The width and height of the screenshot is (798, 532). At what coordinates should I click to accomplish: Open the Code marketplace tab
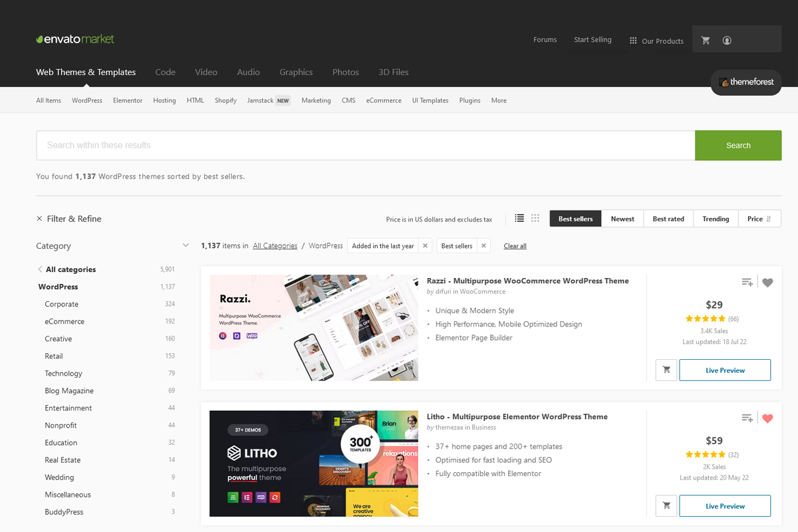(x=165, y=72)
